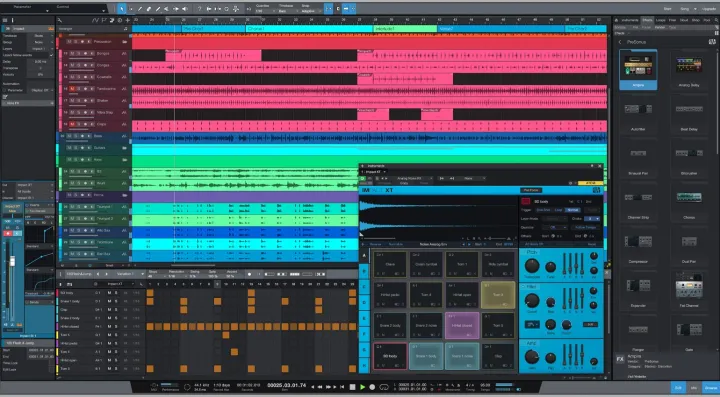This screenshot has height=397, width=720.
Task: Open track list wrench settings icon
Action: tap(60, 20)
